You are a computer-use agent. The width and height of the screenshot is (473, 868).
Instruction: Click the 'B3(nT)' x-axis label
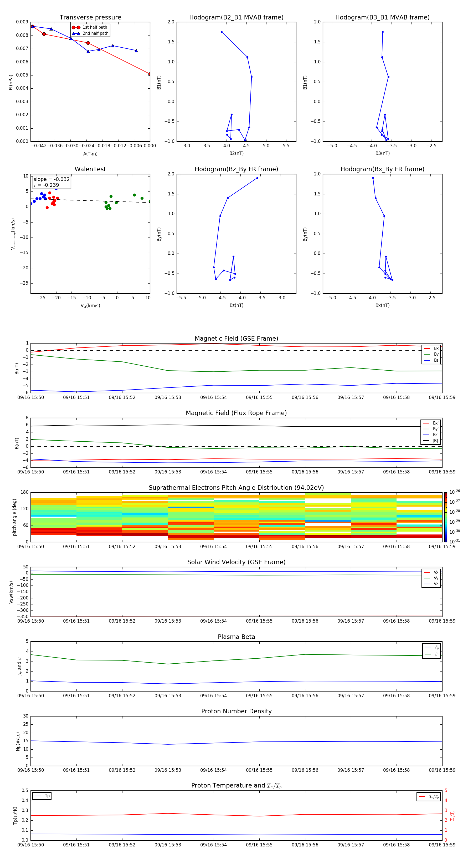(x=382, y=153)
